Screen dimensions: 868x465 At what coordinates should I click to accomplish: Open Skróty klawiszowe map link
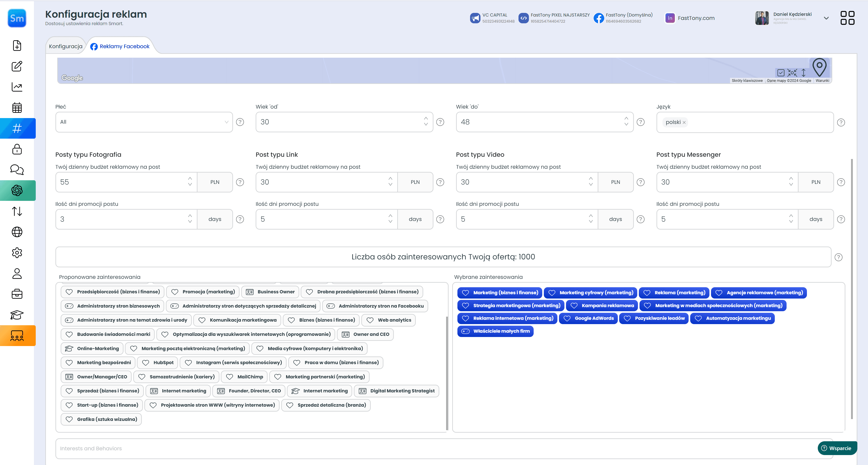(x=747, y=81)
